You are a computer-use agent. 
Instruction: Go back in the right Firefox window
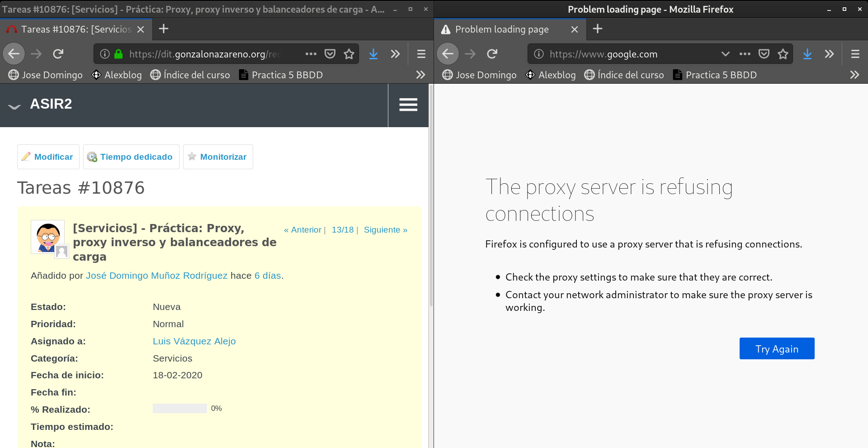coord(448,54)
